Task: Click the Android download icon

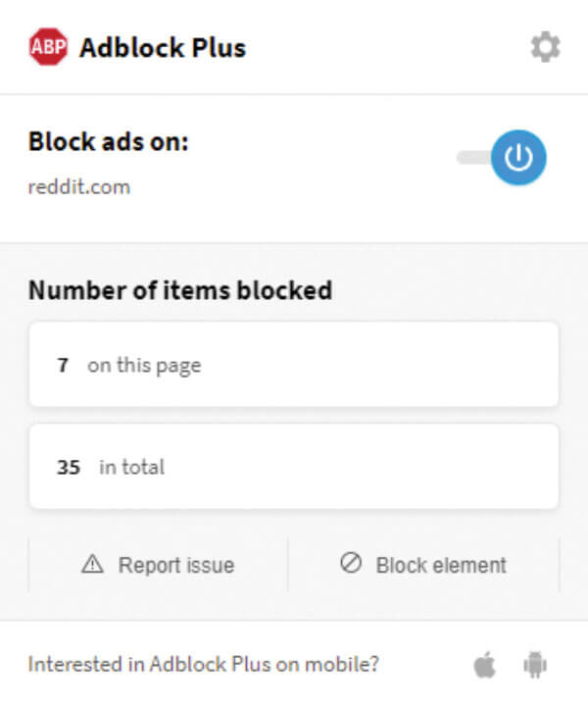Action: pos(534,666)
